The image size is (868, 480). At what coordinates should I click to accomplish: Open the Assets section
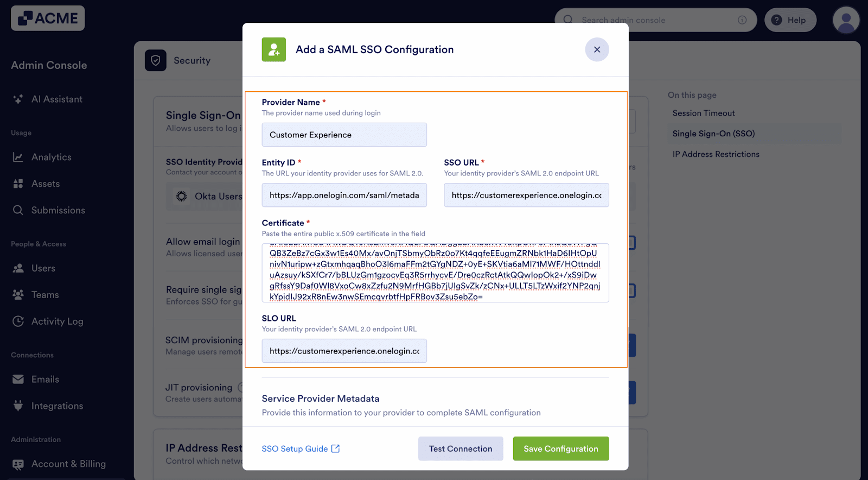click(46, 184)
